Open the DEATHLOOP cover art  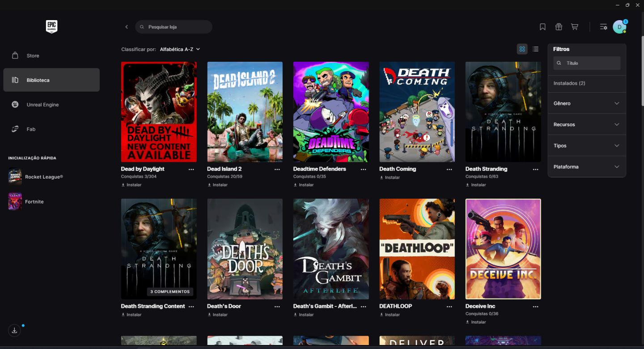coord(417,249)
